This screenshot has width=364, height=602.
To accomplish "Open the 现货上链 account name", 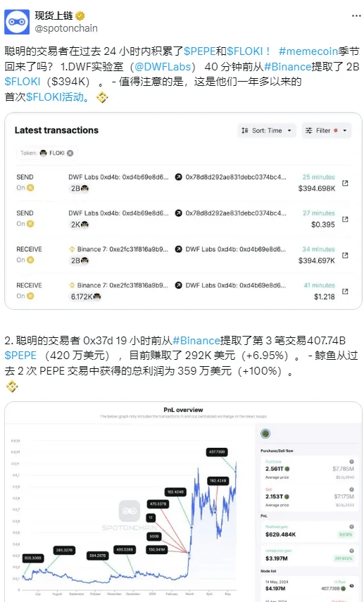I will (54, 15).
